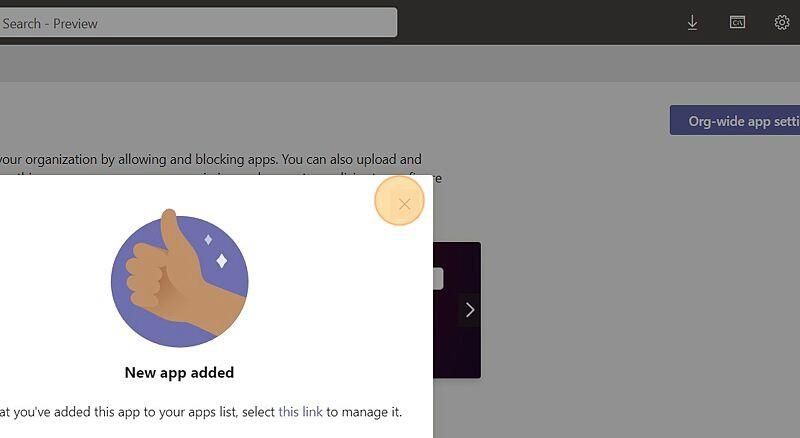Click the small sparkle above the thumb
The width and height of the screenshot is (800, 438).
pos(208,239)
